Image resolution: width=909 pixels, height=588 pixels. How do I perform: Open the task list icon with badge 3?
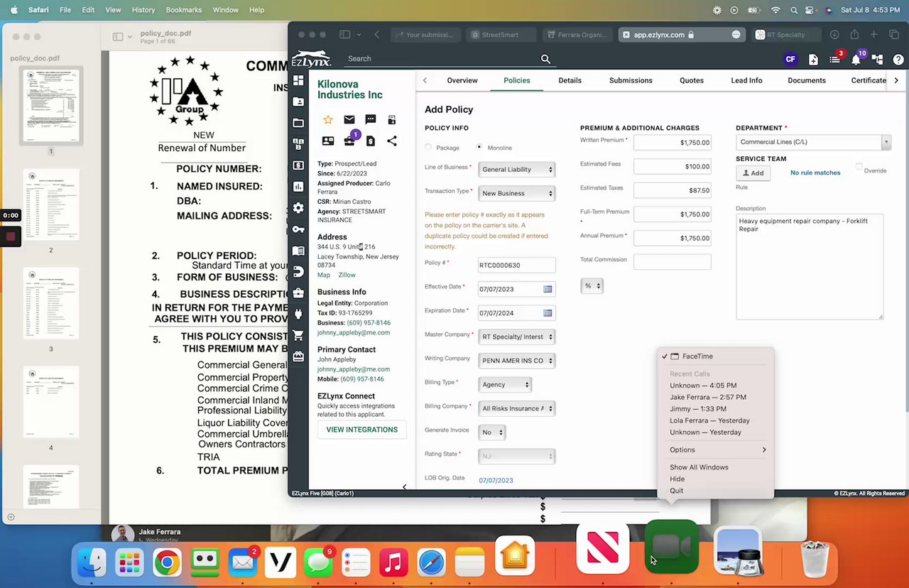tap(836, 59)
